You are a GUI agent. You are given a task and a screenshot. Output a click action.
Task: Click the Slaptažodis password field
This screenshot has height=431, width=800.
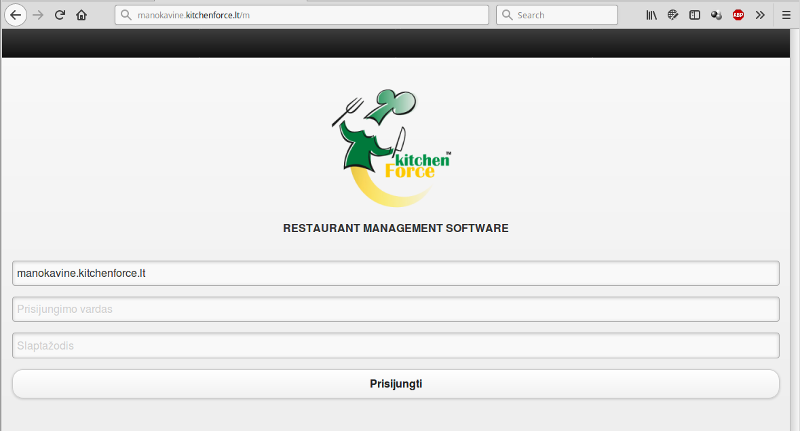[x=396, y=345]
